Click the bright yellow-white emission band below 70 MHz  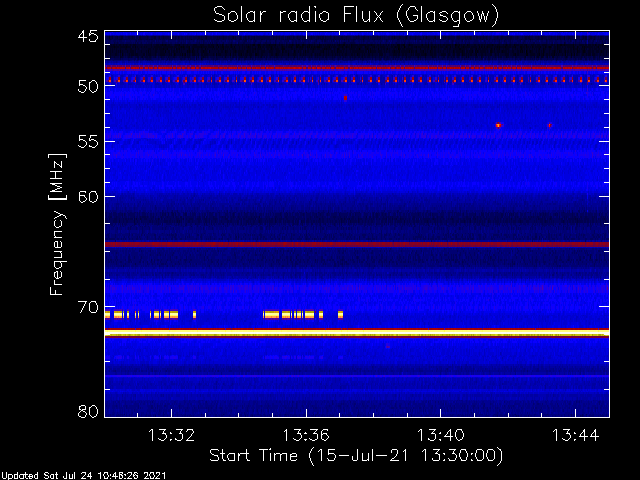tap(357, 333)
